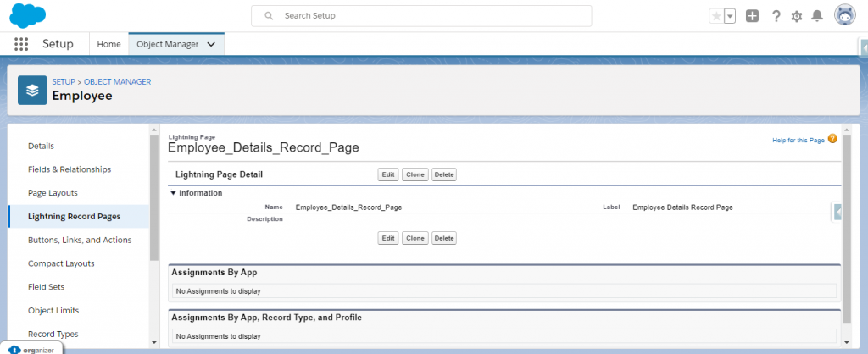Open Salesforce Help question mark icon

776,16
